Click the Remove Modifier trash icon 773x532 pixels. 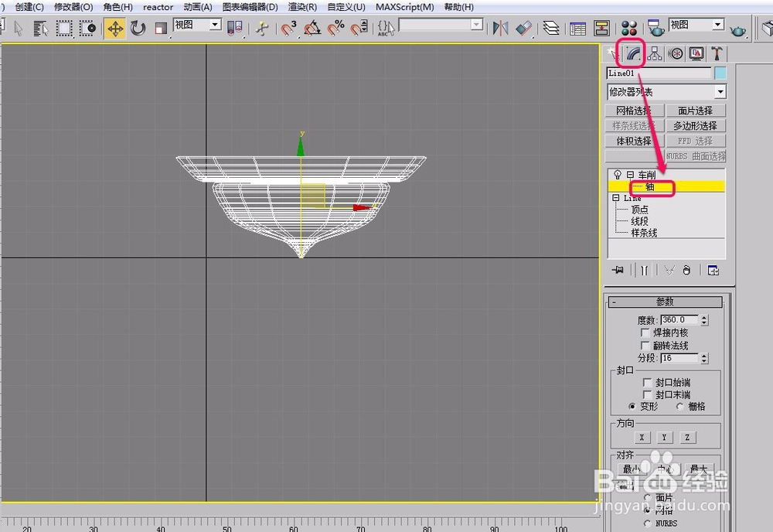click(x=686, y=270)
